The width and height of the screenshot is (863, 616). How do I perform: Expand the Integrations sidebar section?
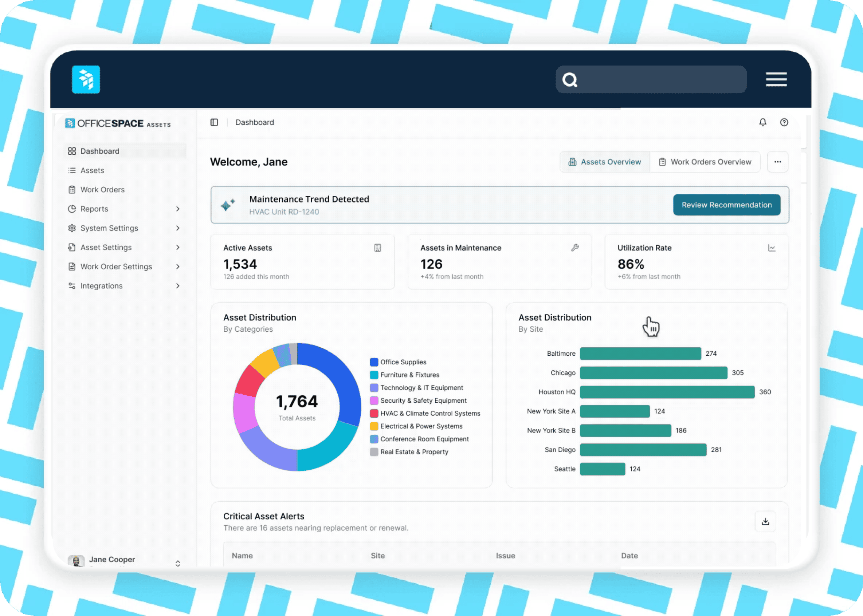tap(101, 286)
